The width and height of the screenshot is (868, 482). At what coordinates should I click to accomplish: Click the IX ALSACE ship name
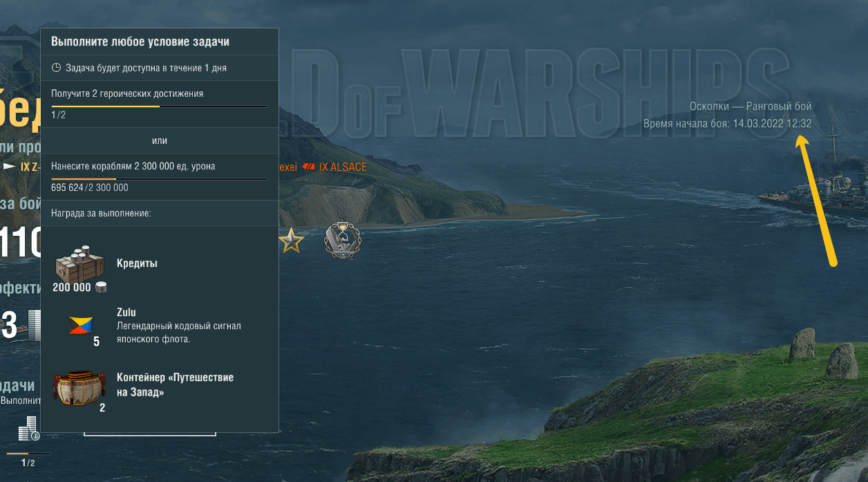(x=343, y=167)
